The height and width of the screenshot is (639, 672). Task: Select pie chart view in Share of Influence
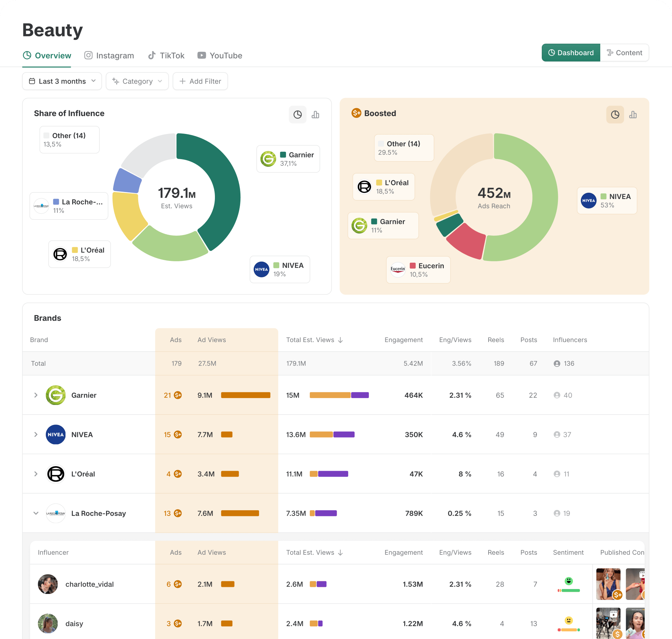point(297,115)
